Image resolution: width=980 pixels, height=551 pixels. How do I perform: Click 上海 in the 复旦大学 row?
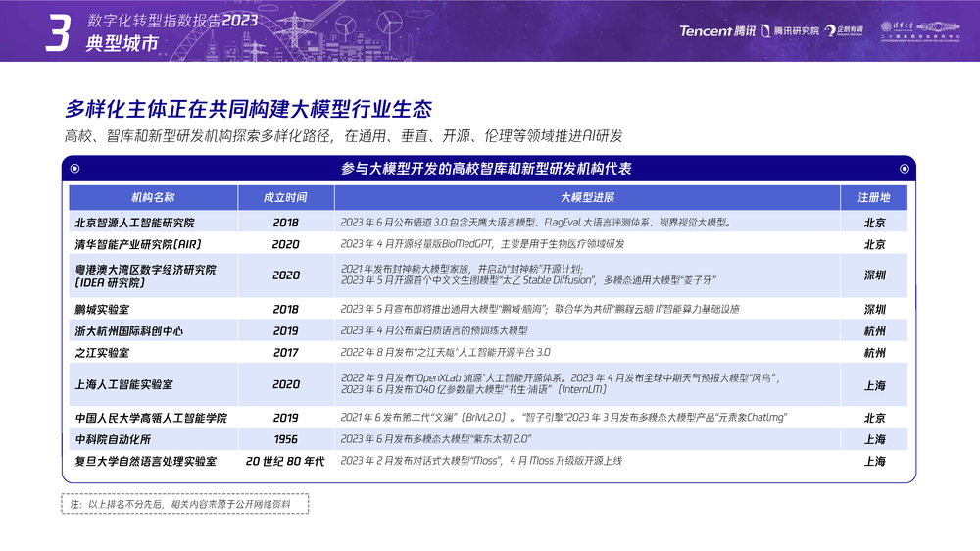pos(874,462)
